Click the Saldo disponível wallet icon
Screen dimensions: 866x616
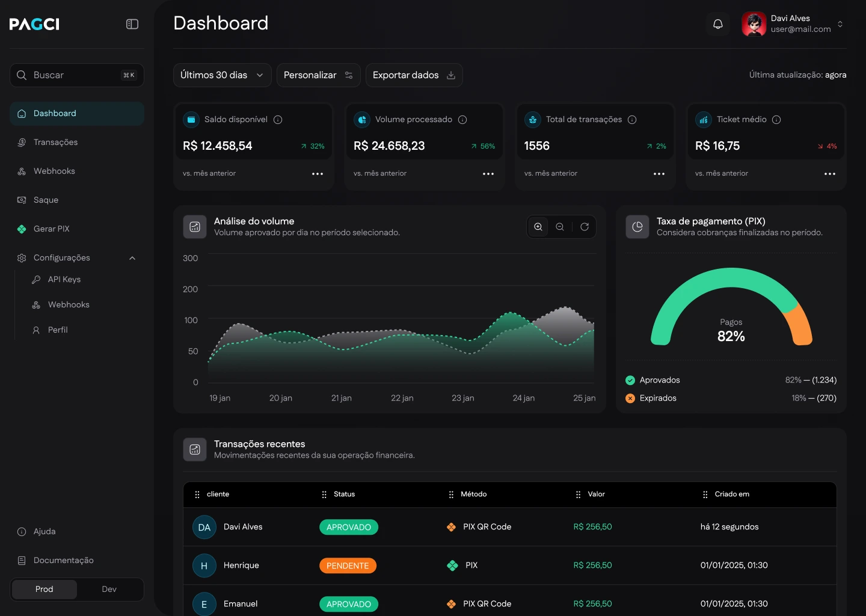click(191, 120)
